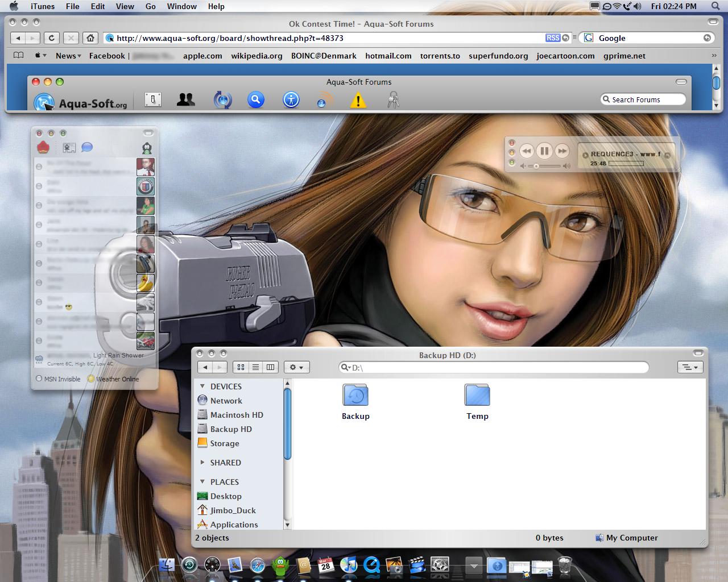Click the yellow warning triangle forum icon
Image resolution: width=728 pixels, height=582 pixels.
358,101
